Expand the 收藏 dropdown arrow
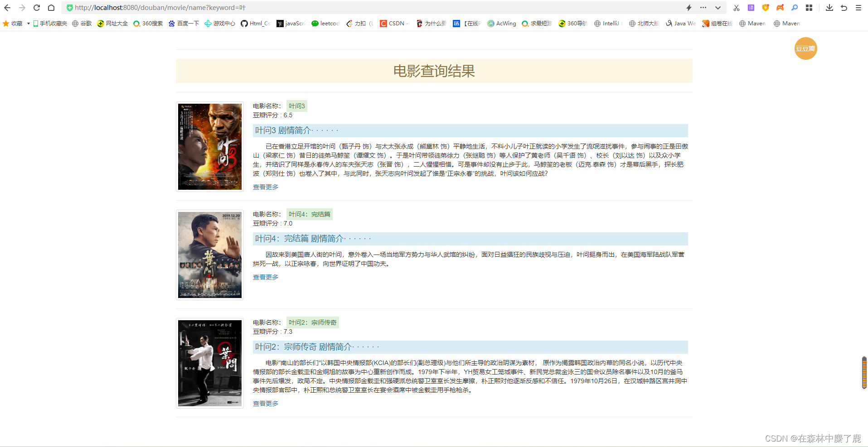Image resolution: width=868 pixels, height=447 pixels. coord(28,24)
